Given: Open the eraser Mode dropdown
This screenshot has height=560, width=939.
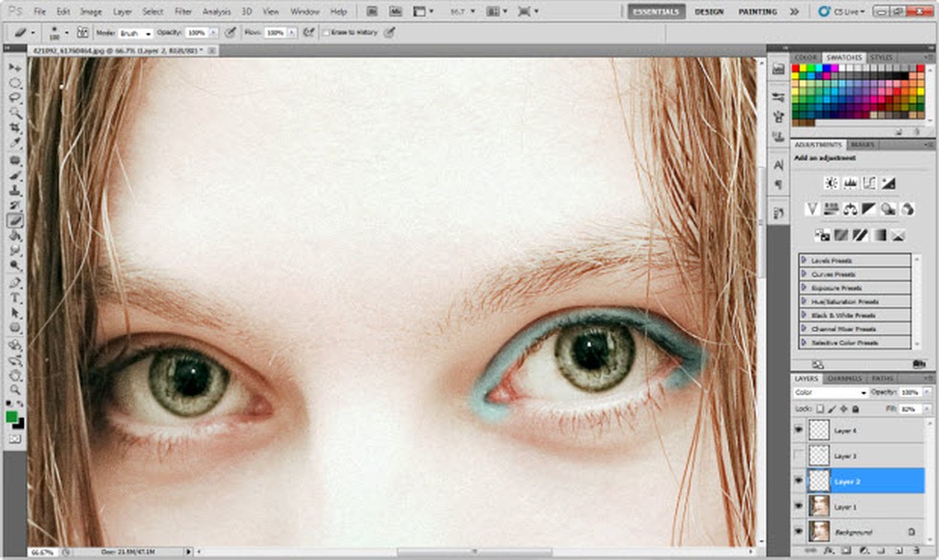Looking at the screenshot, I should click(136, 32).
